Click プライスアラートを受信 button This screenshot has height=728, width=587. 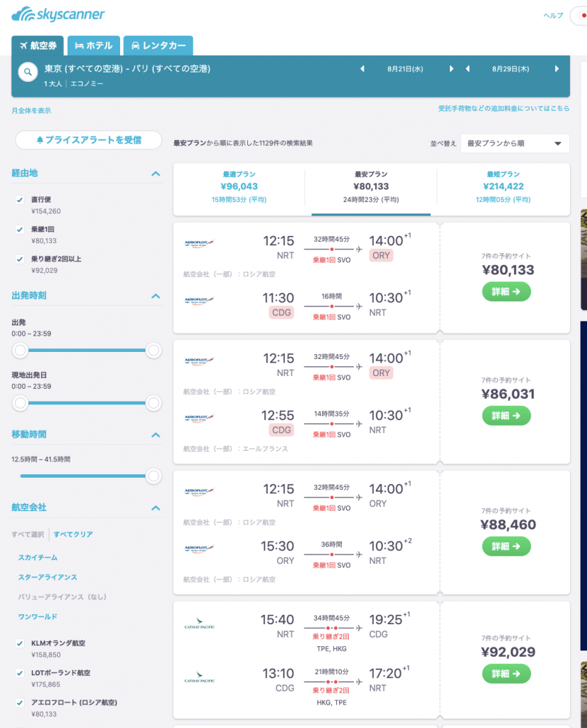point(89,140)
